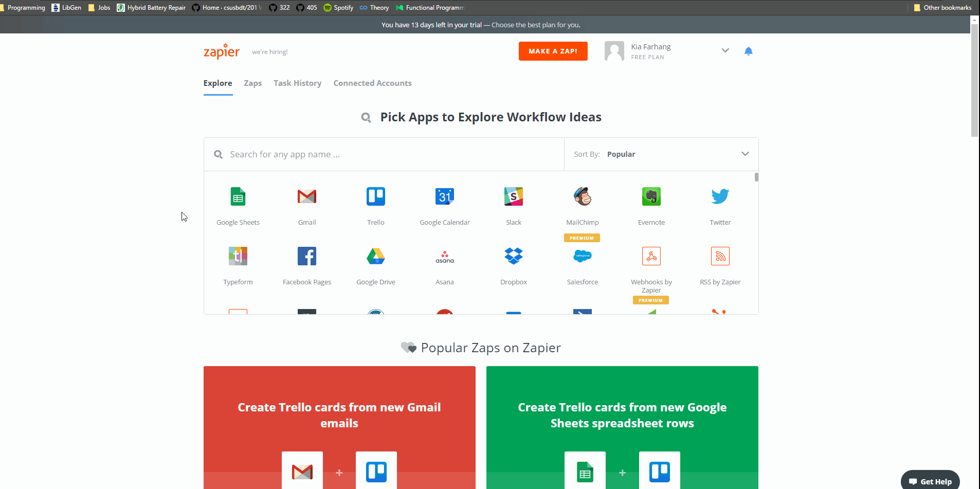Click the Search for any app name field
Viewport: 980px width, 489px height.
point(384,154)
